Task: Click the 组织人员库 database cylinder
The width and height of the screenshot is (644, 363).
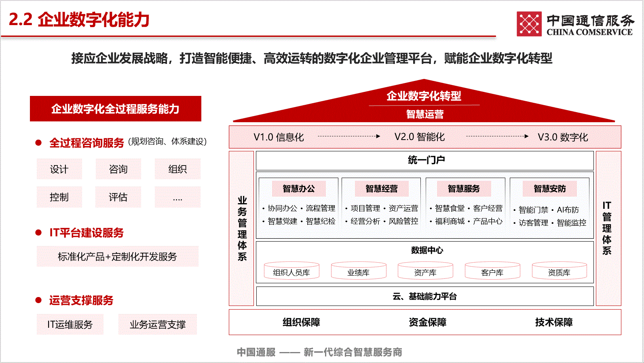Action: (291, 271)
